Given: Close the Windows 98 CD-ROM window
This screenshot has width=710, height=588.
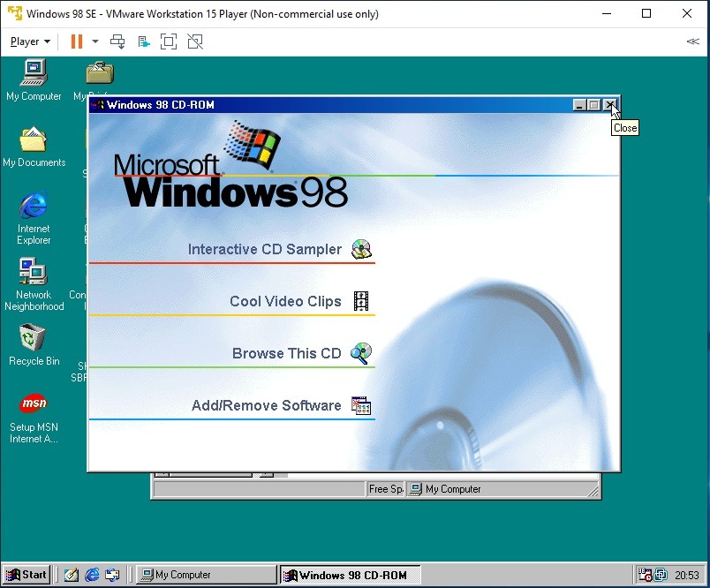Looking at the screenshot, I should 610,105.
